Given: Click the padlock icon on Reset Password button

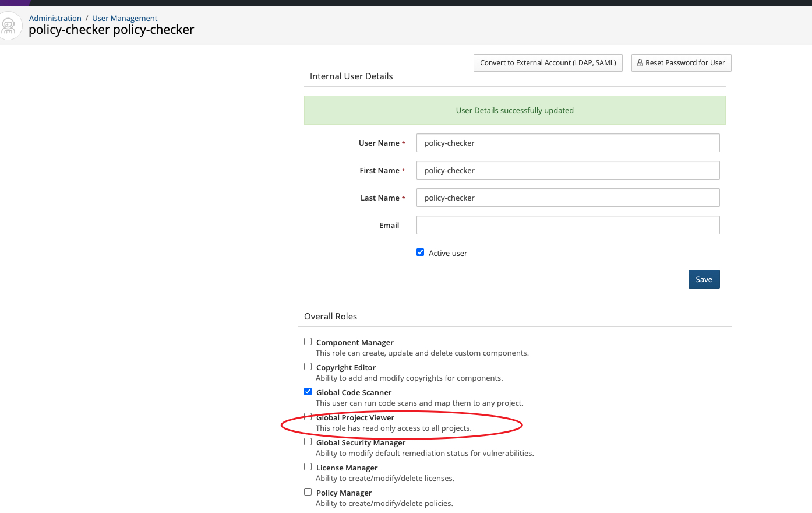Looking at the screenshot, I should [640, 62].
